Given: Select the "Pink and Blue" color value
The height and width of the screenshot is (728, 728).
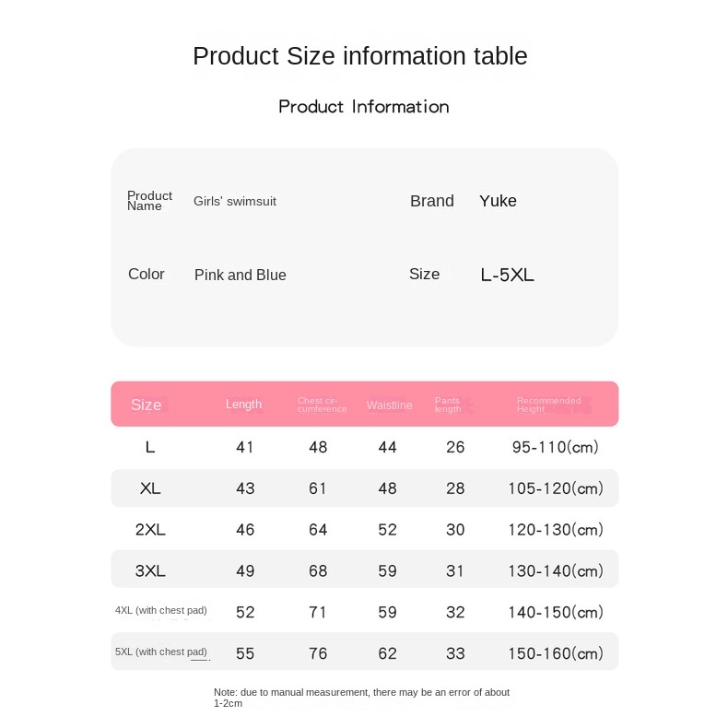Looking at the screenshot, I should (x=240, y=275).
